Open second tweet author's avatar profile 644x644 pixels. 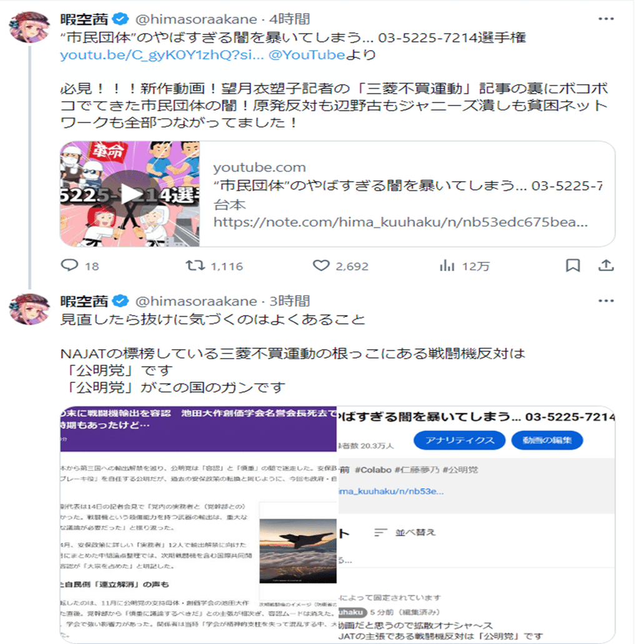pyautogui.click(x=29, y=309)
